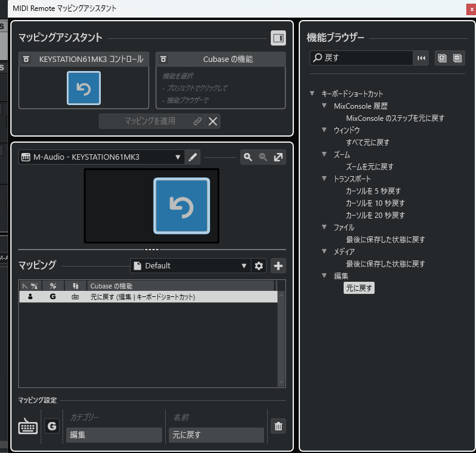The width and height of the screenshot is (476, 453).
Task: Zoom in on the controller surface
Action: click(248, 157)
